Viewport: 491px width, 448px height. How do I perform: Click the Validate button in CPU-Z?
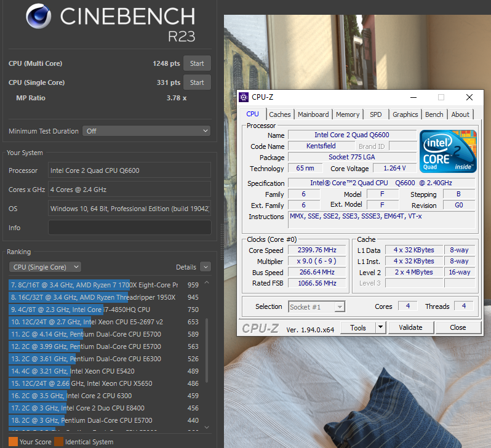[410, 328]
